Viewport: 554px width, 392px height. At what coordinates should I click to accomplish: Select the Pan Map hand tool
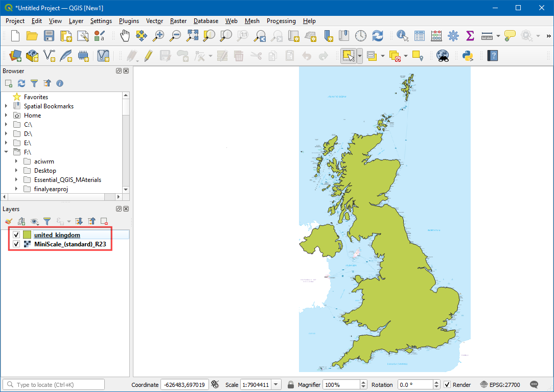pos(125,36)
